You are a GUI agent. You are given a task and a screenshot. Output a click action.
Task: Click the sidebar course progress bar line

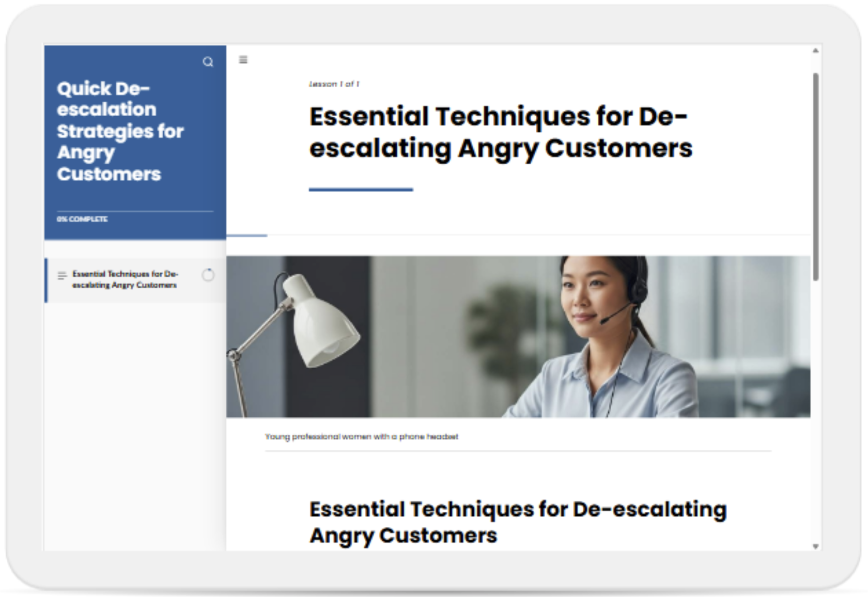[134, 211]
